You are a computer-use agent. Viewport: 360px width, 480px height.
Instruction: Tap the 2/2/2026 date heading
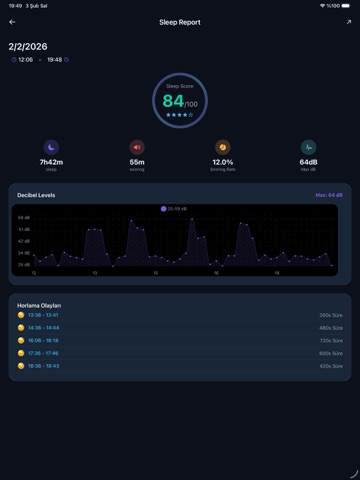point(28,47)
